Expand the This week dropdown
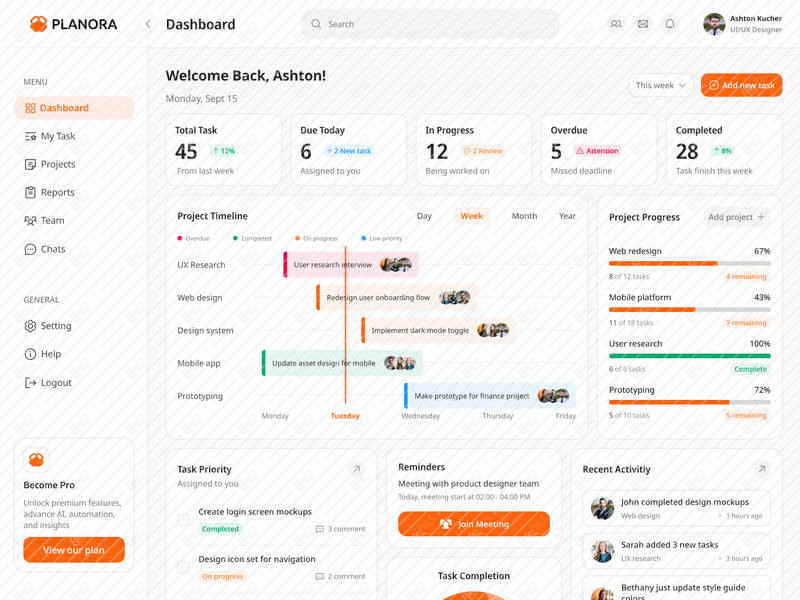The width and height of the screenshot is (800, 600). pos(661,85)
